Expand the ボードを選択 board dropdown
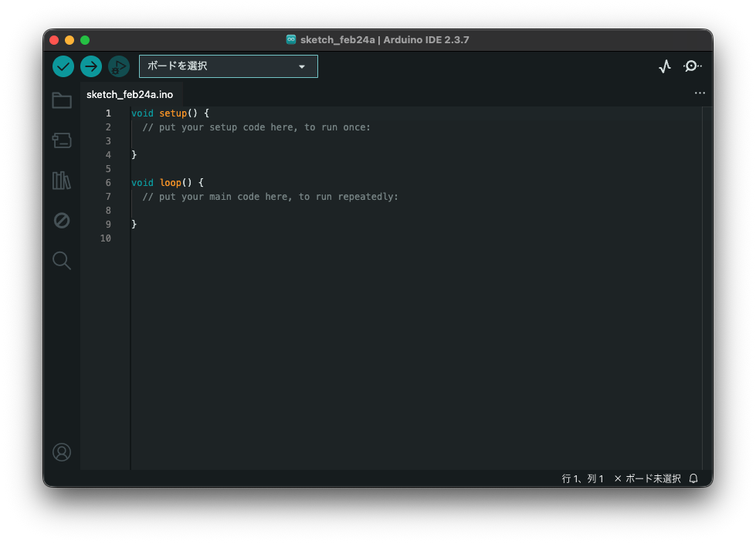The height and width of the screenshot is (544, 756). [x=229, y=66]
